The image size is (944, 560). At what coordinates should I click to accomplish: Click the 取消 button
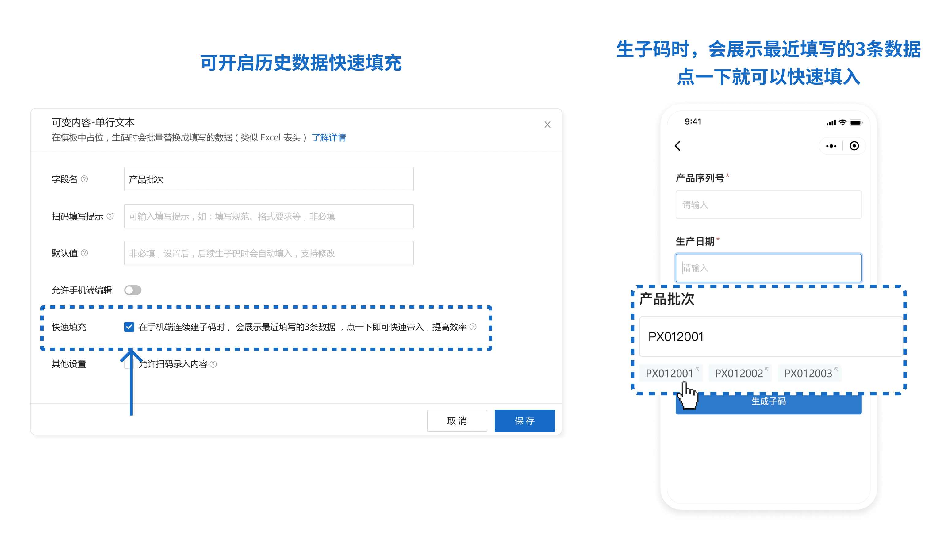[457, 421]
